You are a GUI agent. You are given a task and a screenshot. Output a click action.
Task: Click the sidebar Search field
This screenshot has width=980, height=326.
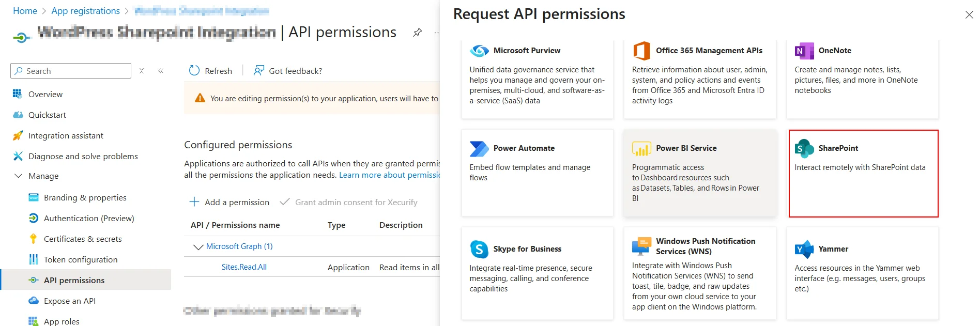[x=71, y=71]
